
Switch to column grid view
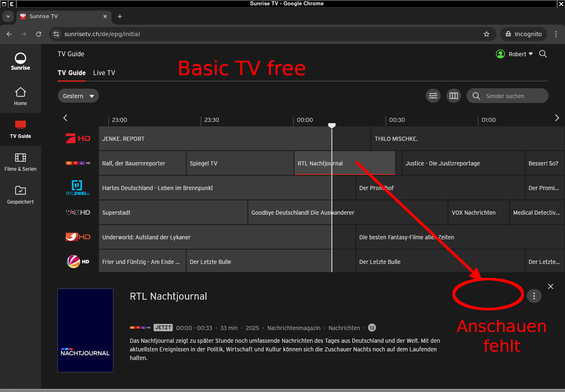click(x=454, y=96)
